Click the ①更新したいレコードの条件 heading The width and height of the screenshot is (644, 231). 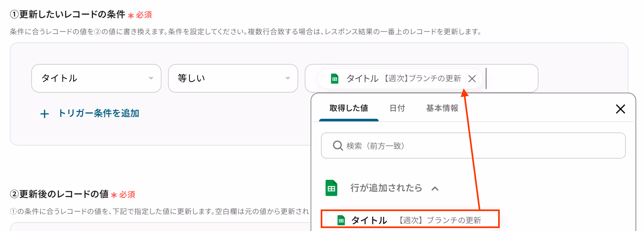(67, 14)
